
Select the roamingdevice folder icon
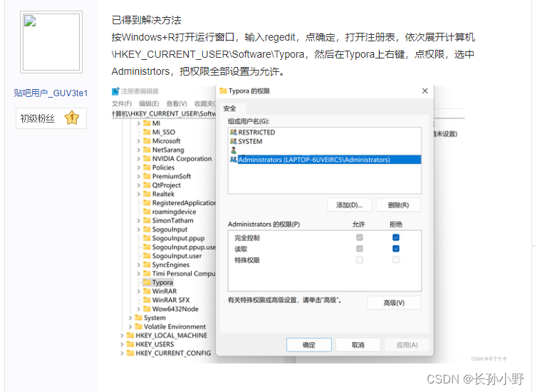[147, 212]
